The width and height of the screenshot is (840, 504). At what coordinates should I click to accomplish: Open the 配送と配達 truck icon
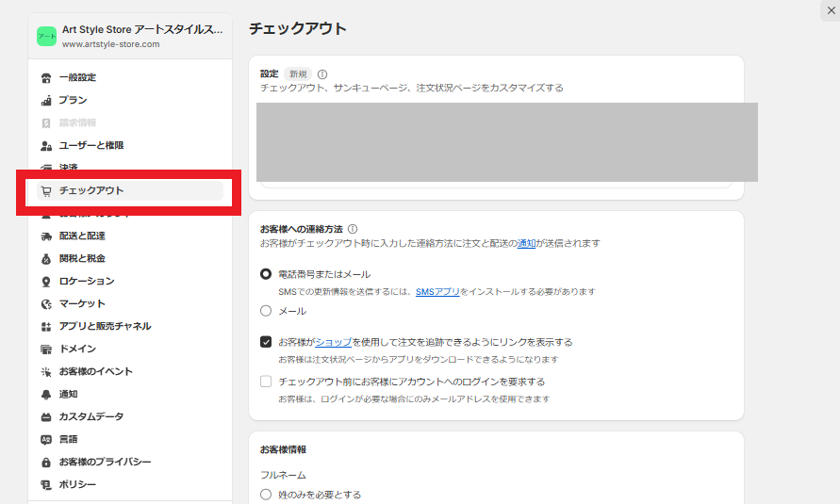pyautogui.click(x=46, y=236)
